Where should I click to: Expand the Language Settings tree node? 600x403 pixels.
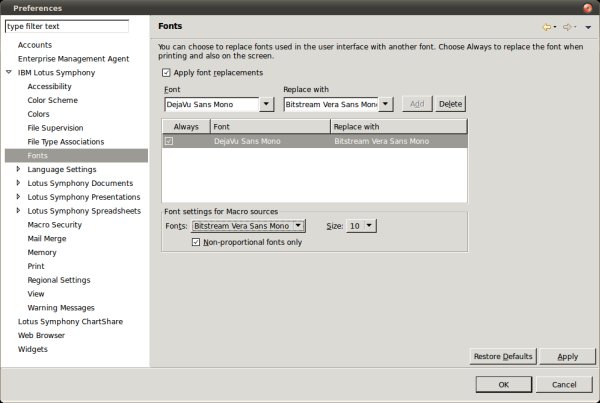[19, 170]
